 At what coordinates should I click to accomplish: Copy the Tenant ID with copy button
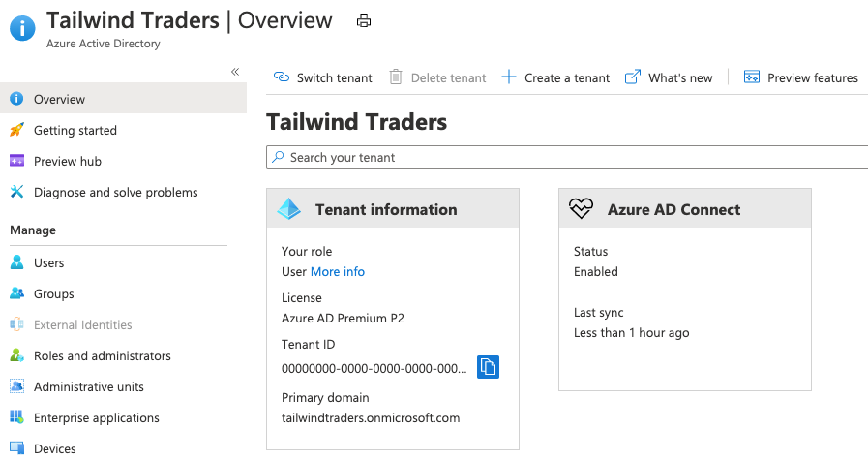[488, 367]
